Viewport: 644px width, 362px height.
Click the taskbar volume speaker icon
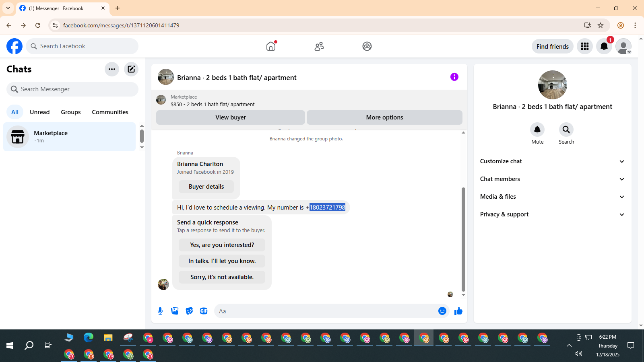[579, 354]
